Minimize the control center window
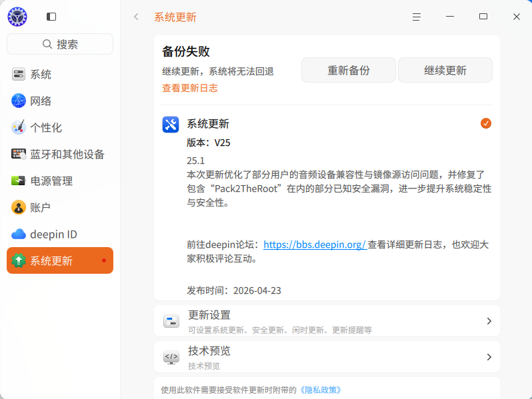Viewport: 532px width, 399px height. (450, 17)
